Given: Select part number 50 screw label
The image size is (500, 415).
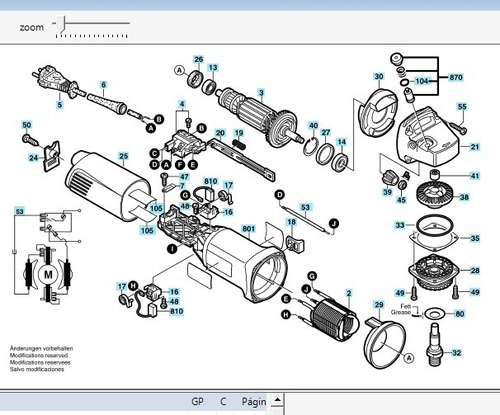Looking at the screenshot, I should (27, 125).
